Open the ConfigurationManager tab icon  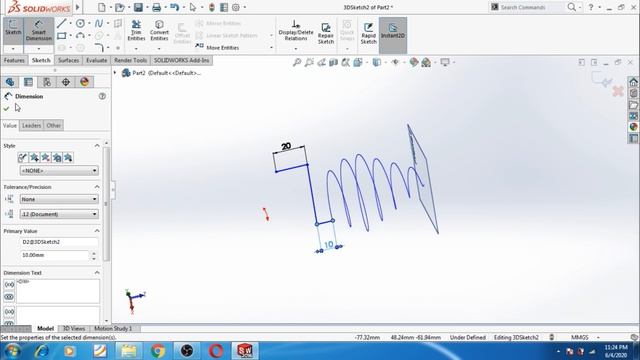[x=47, y=82]
